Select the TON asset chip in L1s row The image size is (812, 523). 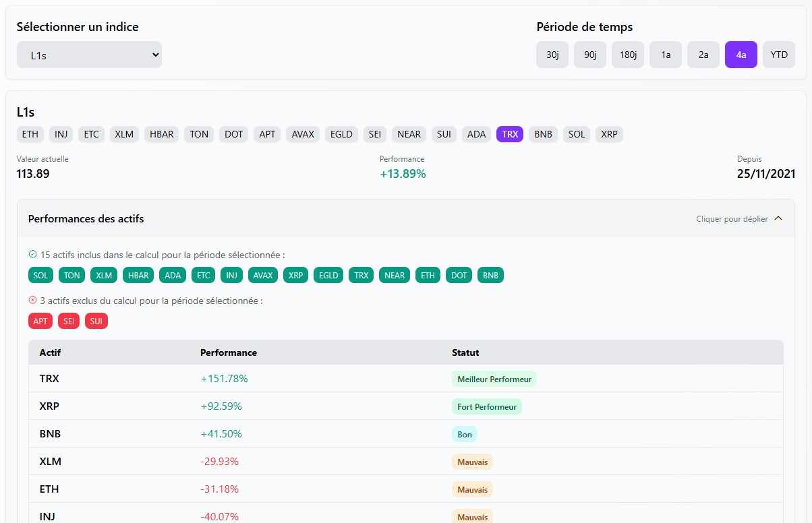pos(199,134)
